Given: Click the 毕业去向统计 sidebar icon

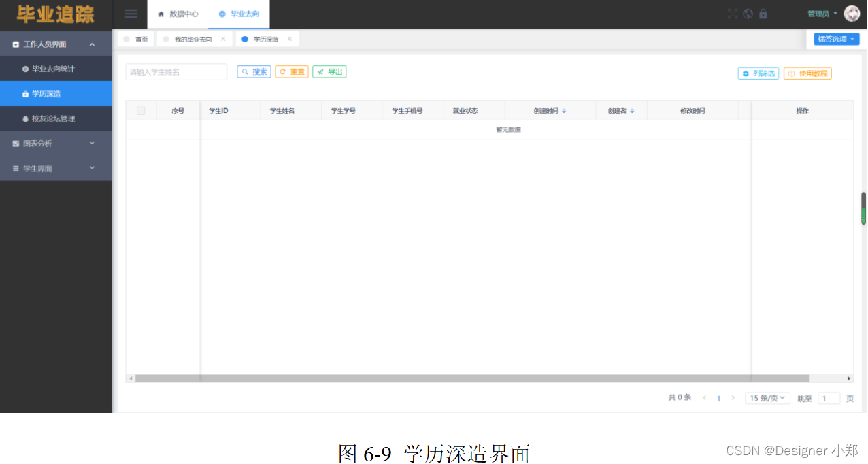Looking at the screenshot, I should pyautogui.click(x=25, y=69).
